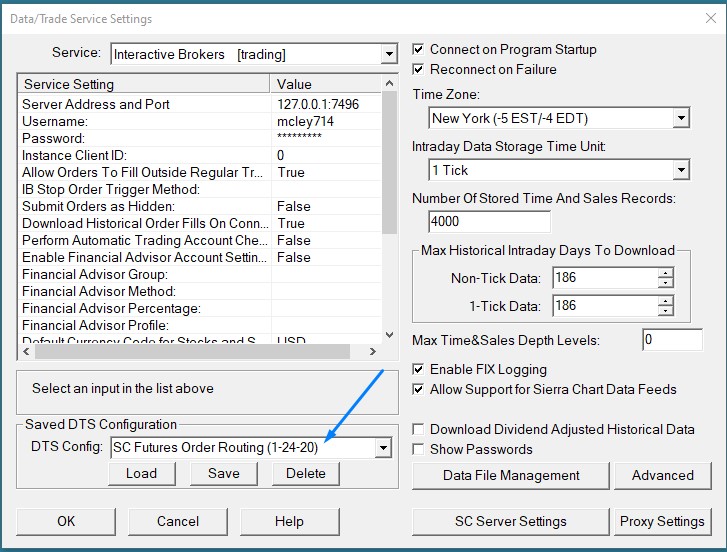Click Number Of Stored Time And Sales Records field
Image resolution: width=727 pixels, height=552 pixels.
(x=490, y=222)
